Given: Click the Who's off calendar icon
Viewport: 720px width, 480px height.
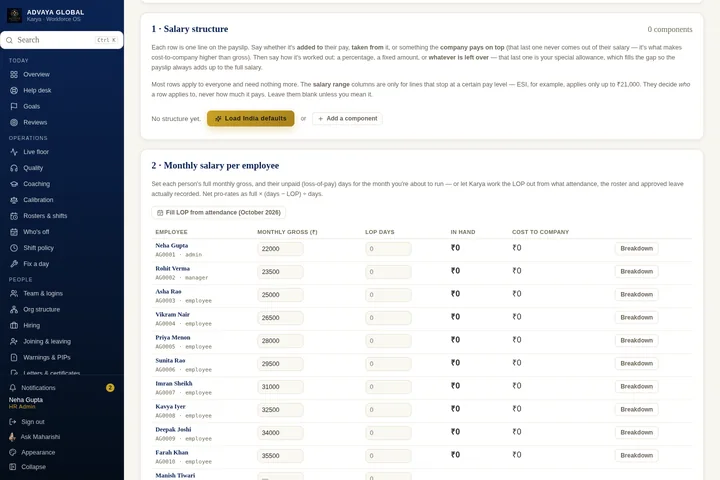Looking at the screenshot, I should (14, 232).
